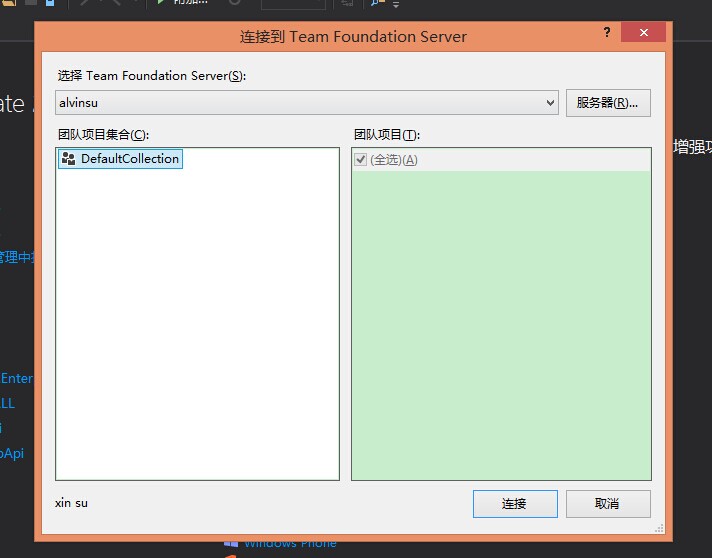The height and width of the screenshot is (558, 712).
Task: Click the resize grip in dialog corner
Action: click(x=659, y=528)
